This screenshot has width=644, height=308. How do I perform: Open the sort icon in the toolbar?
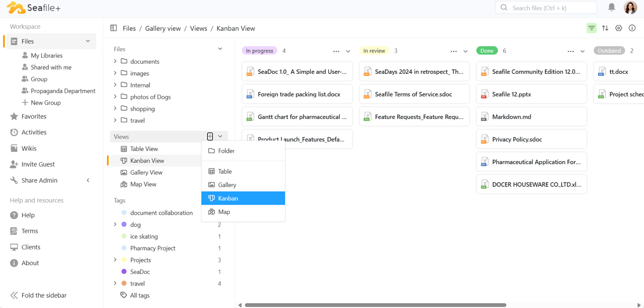coord(605,28)
